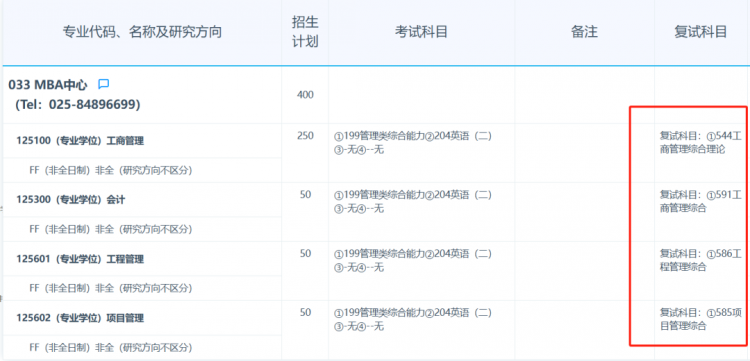Click the 544工商管理综合理论 retest subject cell
Screen dimensions: 750x361
(701, 142)
